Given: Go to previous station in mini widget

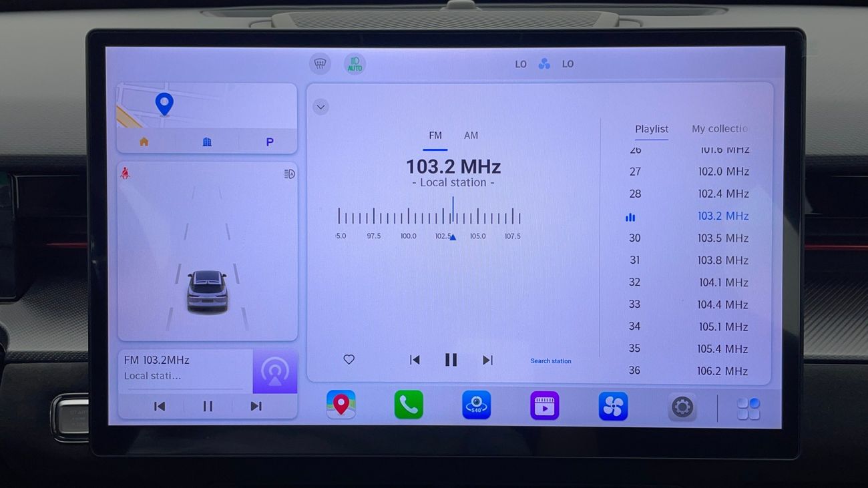Looking at the screenshot, I should tap(160, 406).
